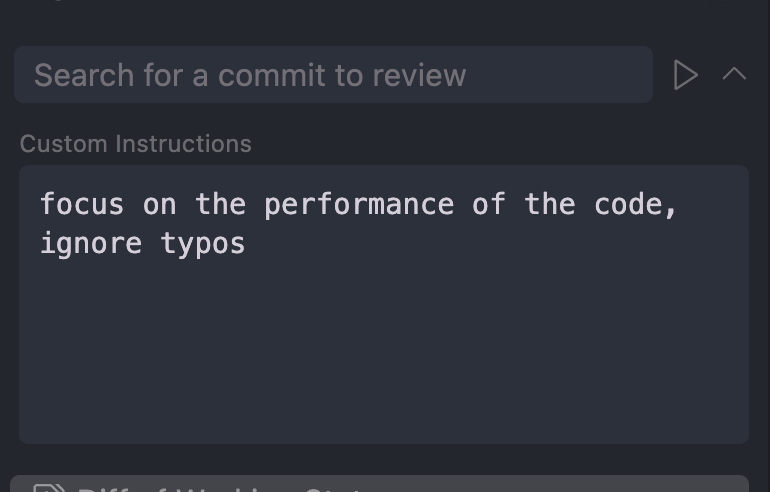The height and width of the screenshot is (492, 770).
Task: Click the word 'on' in the instructions
Action: (160, 205)
